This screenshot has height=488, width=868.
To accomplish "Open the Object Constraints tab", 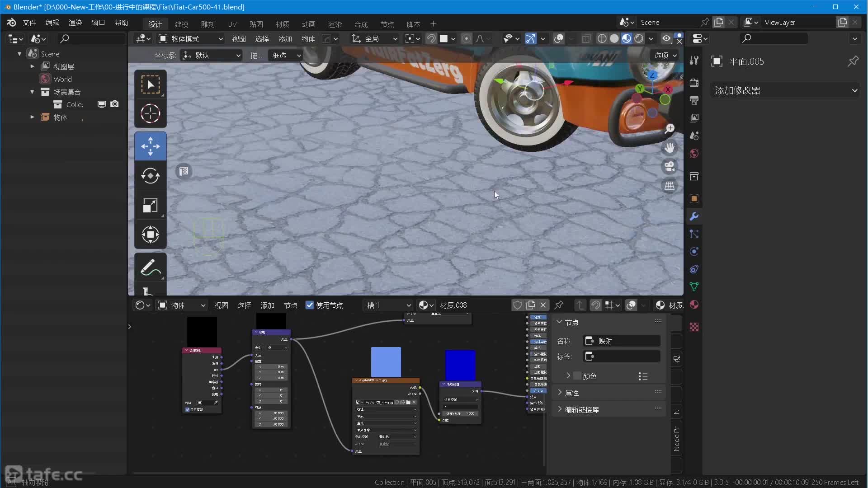I will pyautogui.click(x=694, y=269).
